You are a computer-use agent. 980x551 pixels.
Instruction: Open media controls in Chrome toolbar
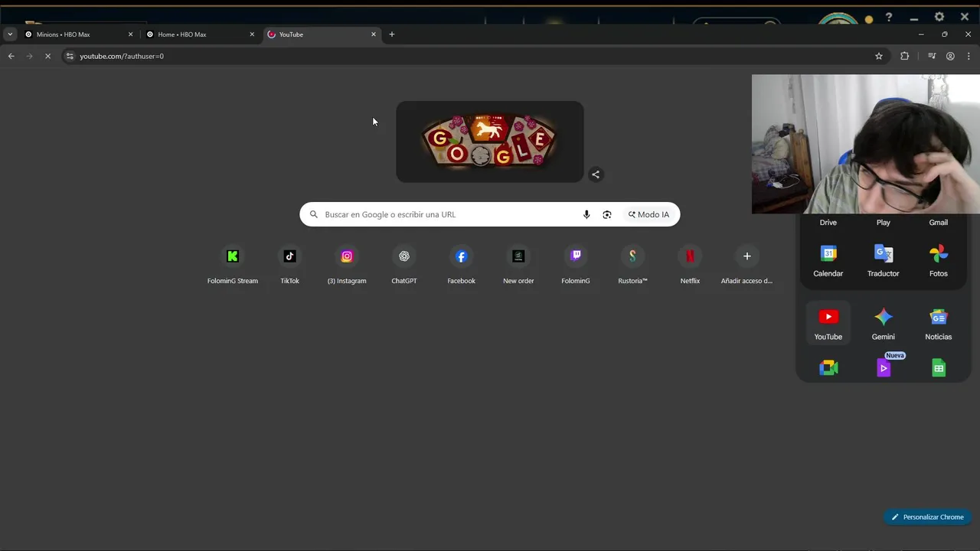[x=932, y=56]
